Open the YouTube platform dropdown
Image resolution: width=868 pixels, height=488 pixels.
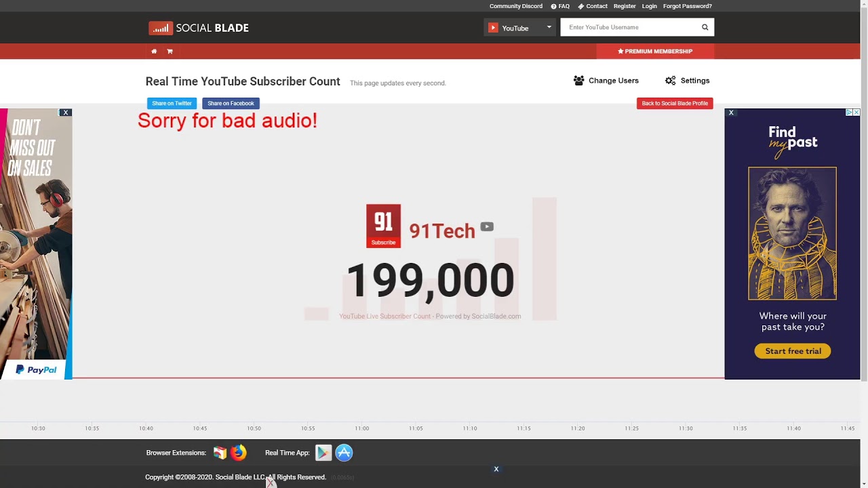tap(519, 28)
